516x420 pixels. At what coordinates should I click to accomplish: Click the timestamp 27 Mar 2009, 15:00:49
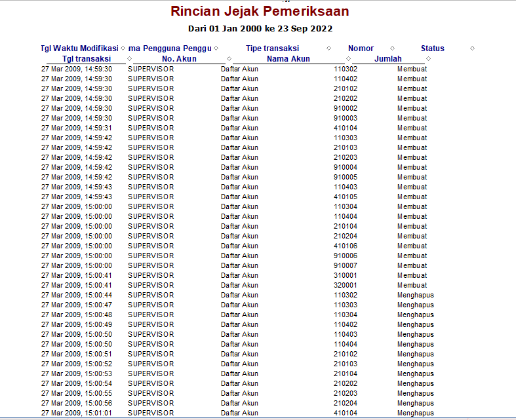77,324
